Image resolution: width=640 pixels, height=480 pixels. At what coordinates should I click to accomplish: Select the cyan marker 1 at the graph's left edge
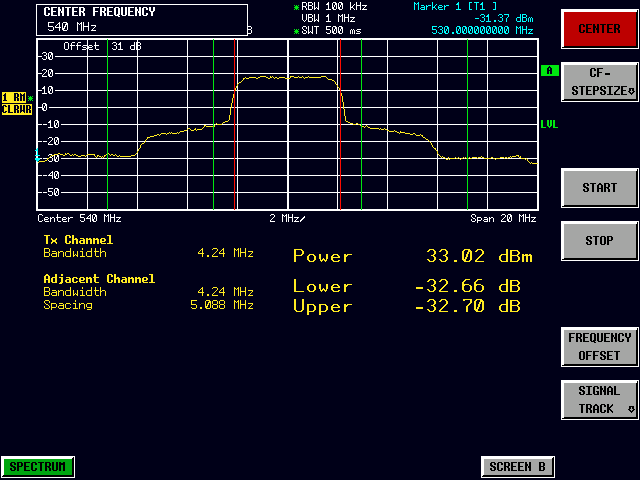pyautogui.click(x=37, y=155)
